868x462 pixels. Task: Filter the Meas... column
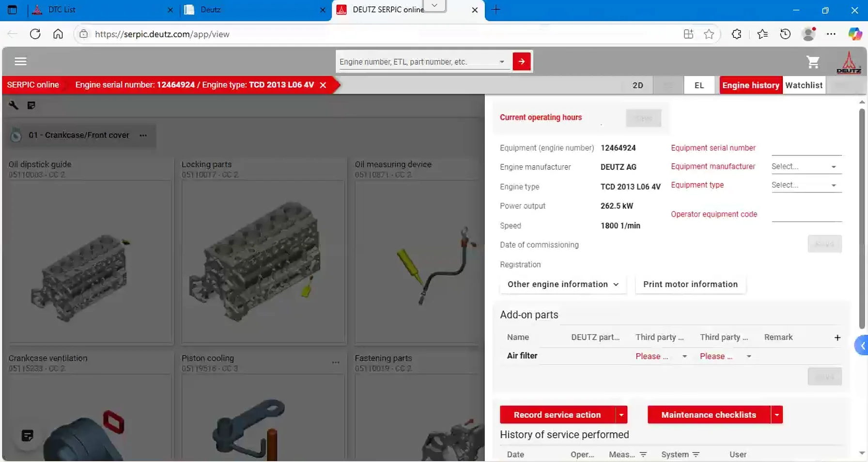tap(643, 455)
